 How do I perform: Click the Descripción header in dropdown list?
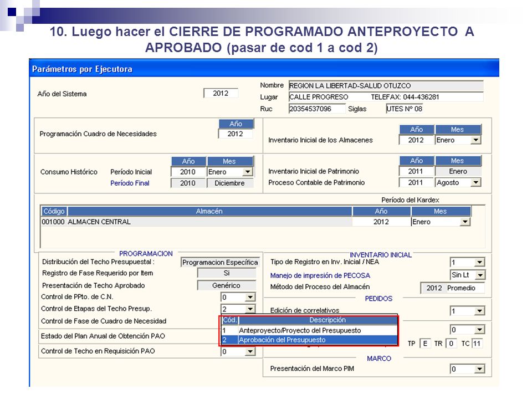(318, 320)
